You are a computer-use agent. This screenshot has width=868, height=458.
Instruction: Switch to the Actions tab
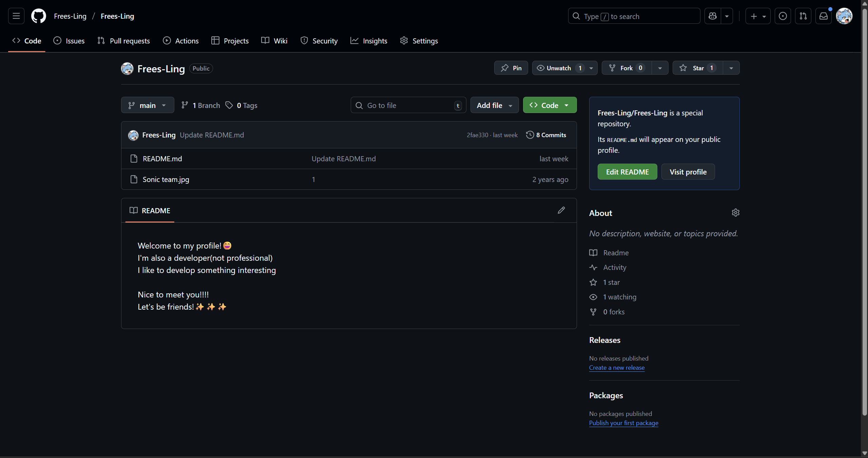(181, 41)
